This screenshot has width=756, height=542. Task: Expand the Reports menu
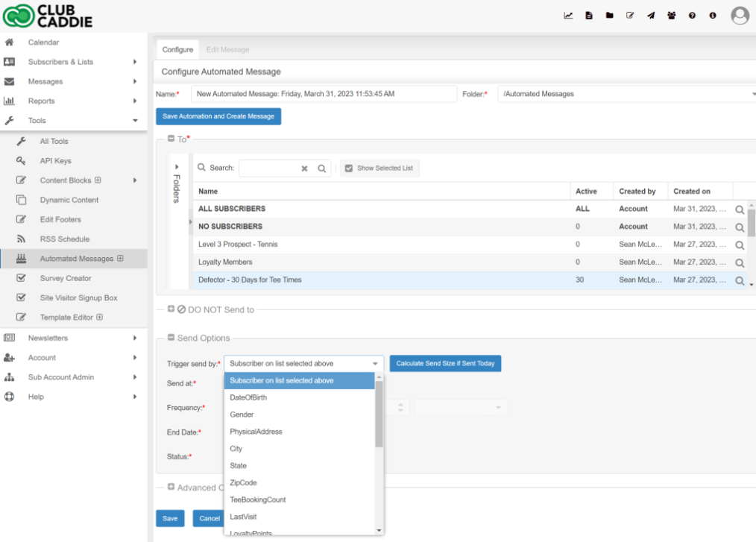[73, 101]
